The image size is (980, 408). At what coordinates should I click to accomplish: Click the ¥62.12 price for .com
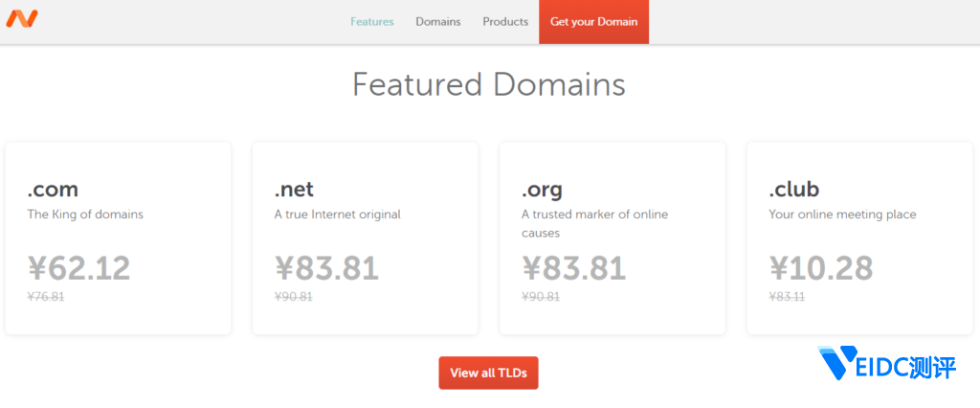point(78,268)
